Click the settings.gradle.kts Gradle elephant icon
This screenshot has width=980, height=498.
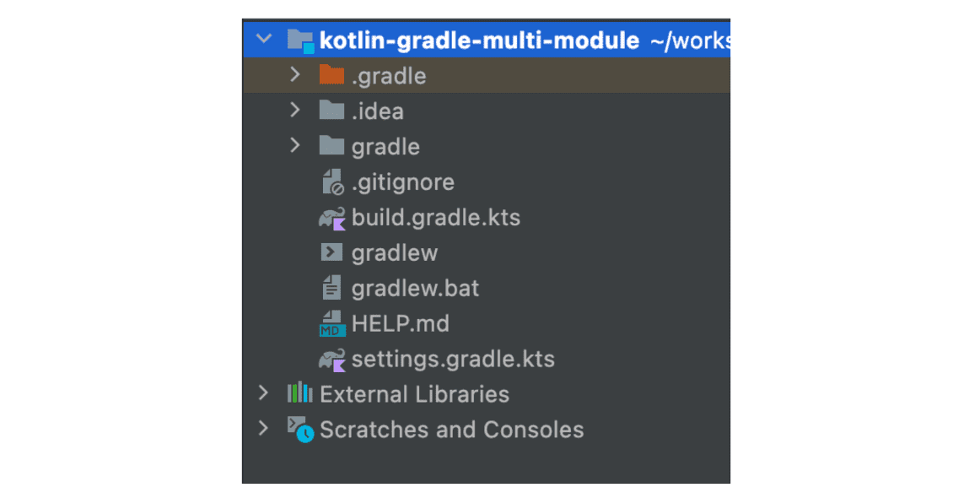(332, 360)
